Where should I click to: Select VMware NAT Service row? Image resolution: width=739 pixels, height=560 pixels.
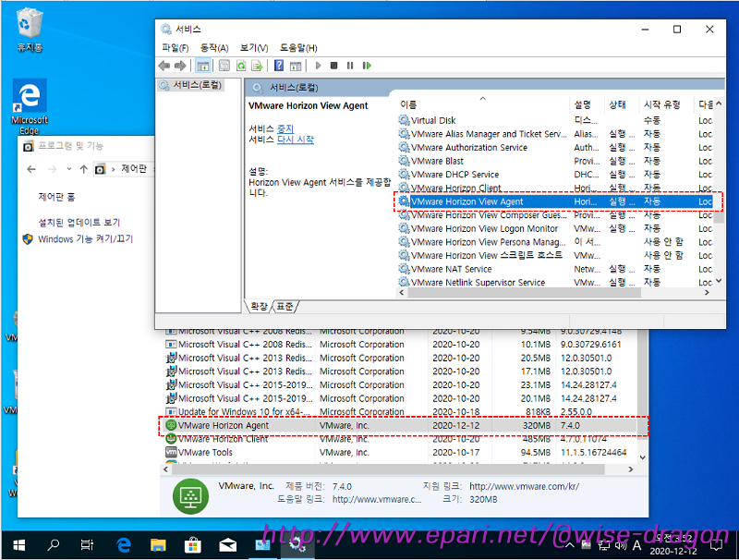[555, 269]
